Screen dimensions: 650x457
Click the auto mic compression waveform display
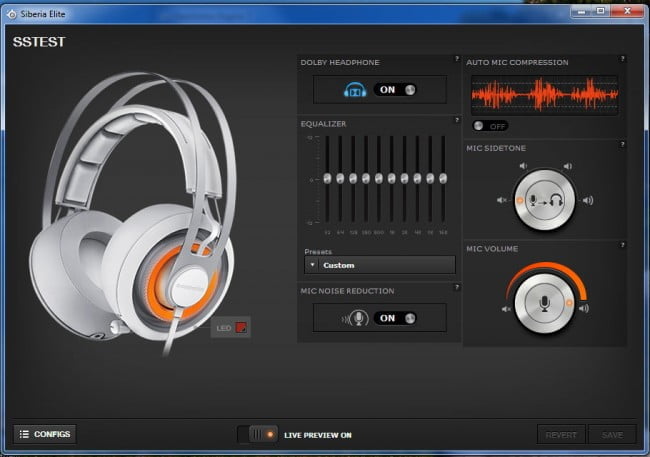point(545,95)
